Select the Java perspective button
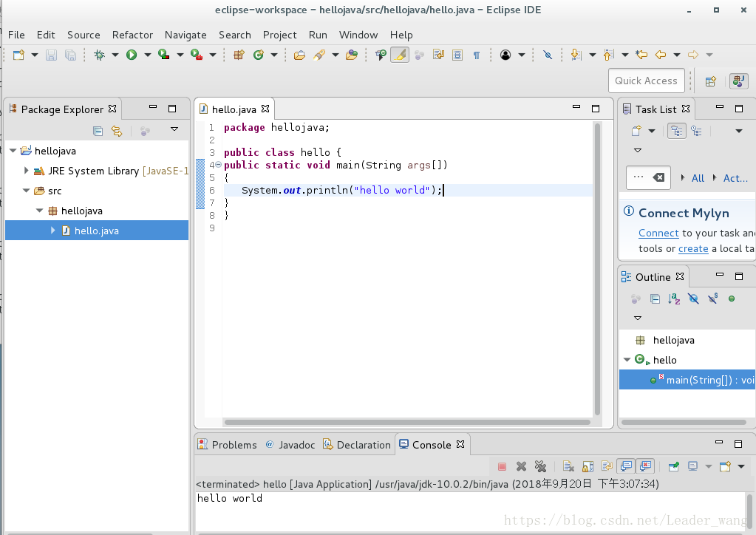 [x=739, y=81]
